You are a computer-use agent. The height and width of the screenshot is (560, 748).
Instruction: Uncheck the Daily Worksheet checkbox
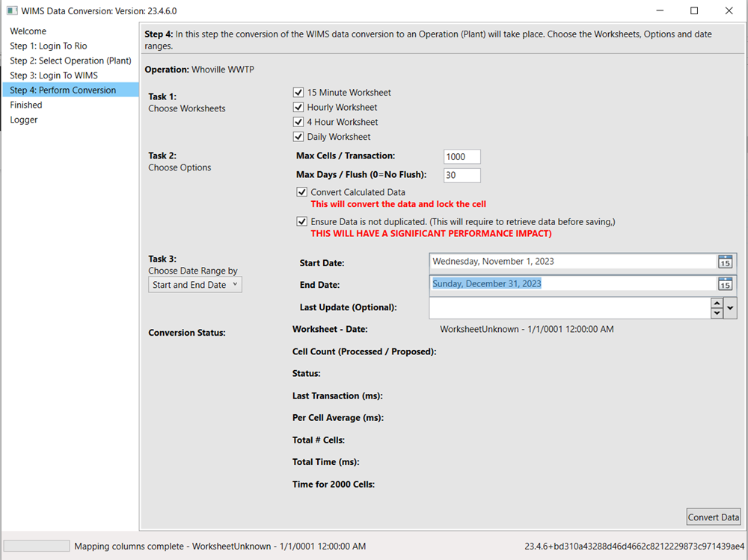tap(298, 137)
